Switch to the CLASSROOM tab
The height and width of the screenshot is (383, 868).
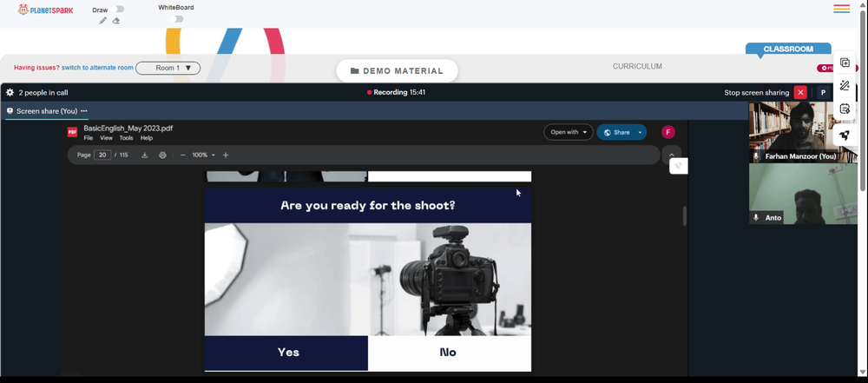(x=788, y=49)
